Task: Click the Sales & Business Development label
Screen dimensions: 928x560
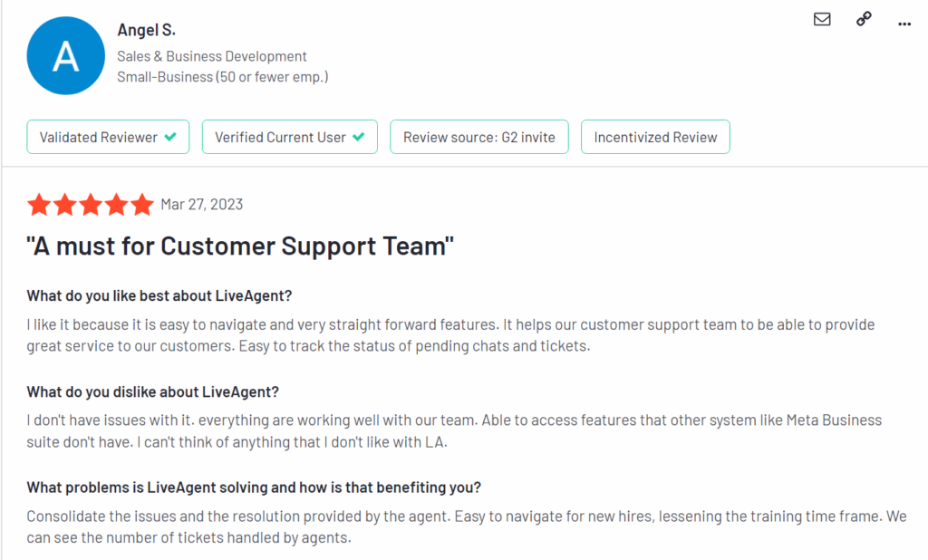Action: coord(212,56)
